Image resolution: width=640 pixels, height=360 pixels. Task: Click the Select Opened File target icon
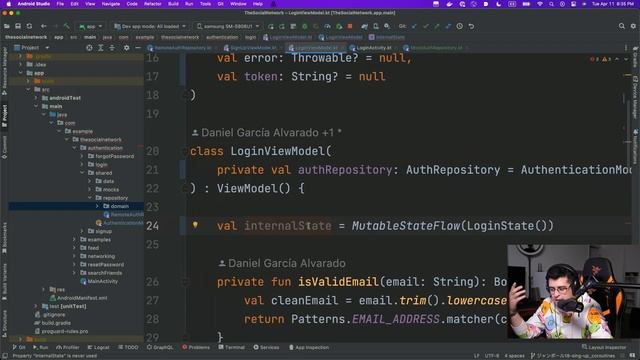(x=89, y=48)
